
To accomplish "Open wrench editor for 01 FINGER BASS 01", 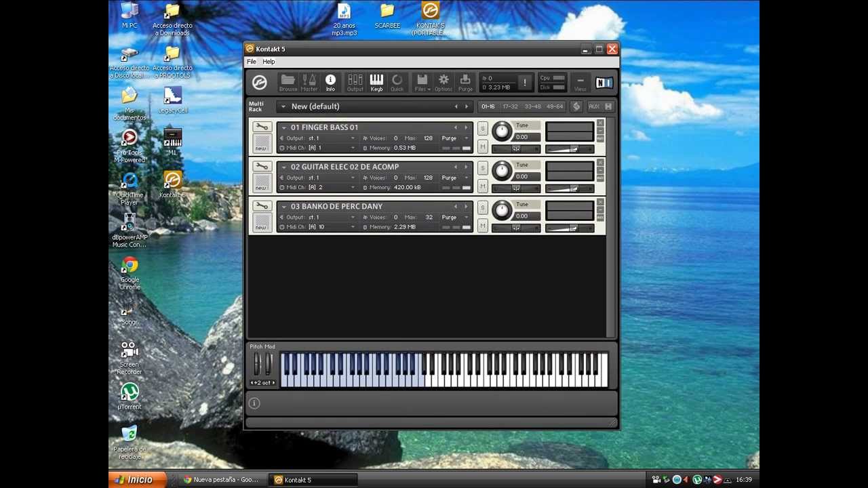I will (x=262, y=127).
